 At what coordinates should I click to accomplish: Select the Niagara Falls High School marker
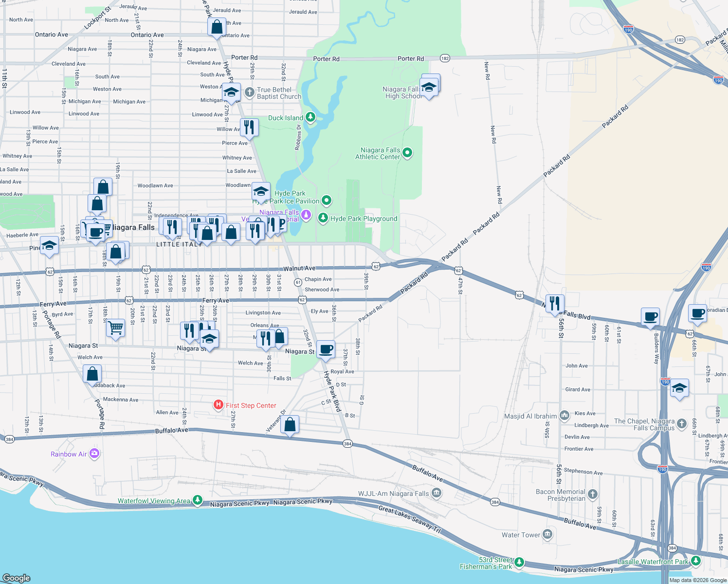(x=429, y=87)
